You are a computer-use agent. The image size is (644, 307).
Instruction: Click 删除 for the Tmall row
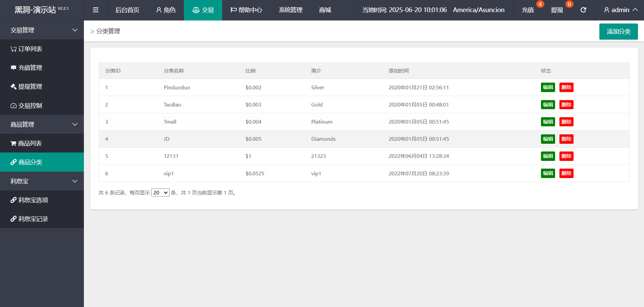[x=566, y=122]
